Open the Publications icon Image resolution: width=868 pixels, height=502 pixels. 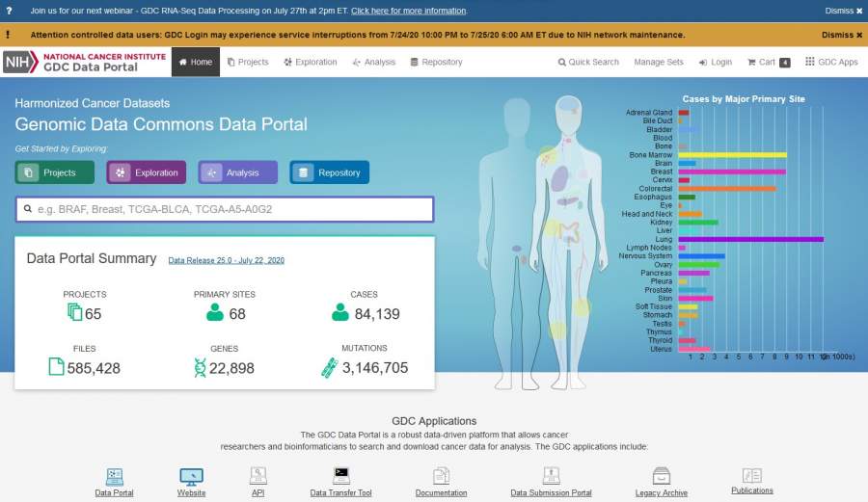(751, 475)
